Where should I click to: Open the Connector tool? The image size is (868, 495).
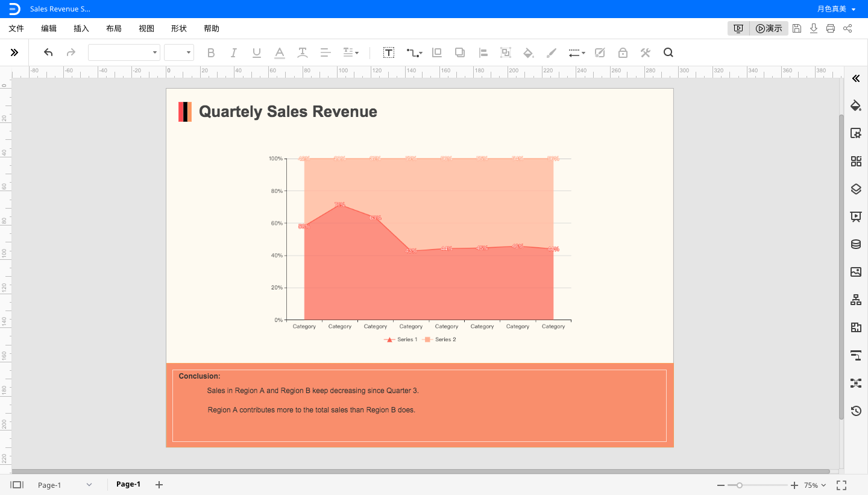(414, 53)
